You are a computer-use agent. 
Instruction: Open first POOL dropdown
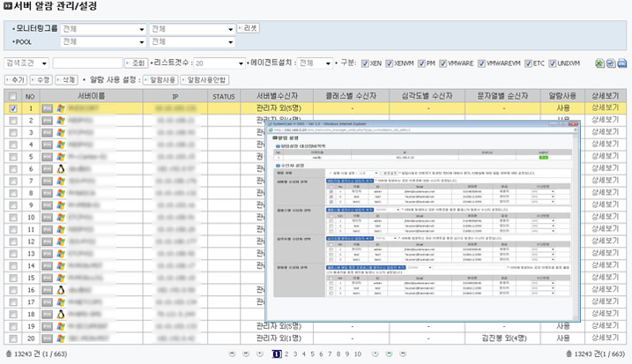point(103,42)
